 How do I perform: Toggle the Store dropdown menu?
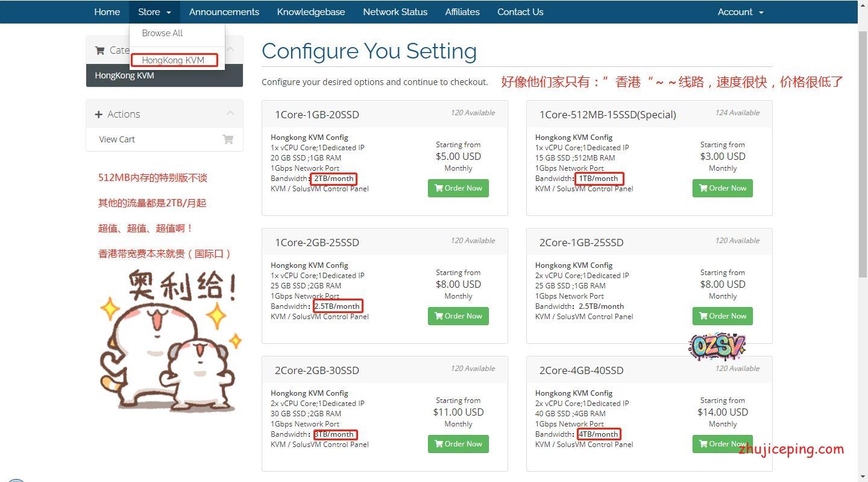point(154,12)
